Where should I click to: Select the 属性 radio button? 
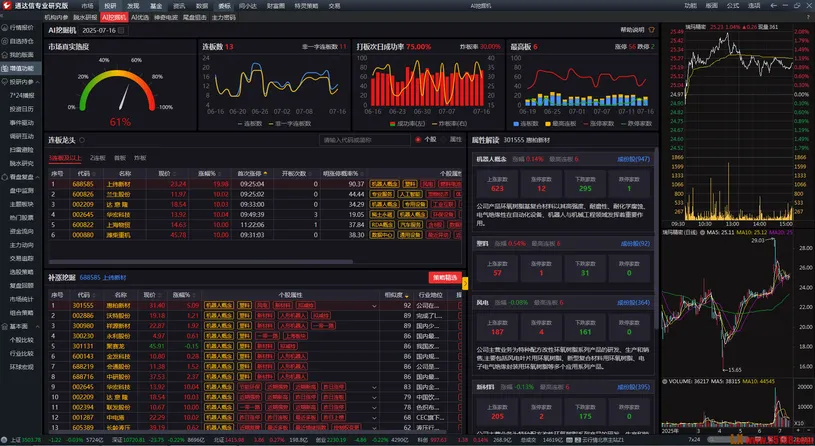click(444, 140)
